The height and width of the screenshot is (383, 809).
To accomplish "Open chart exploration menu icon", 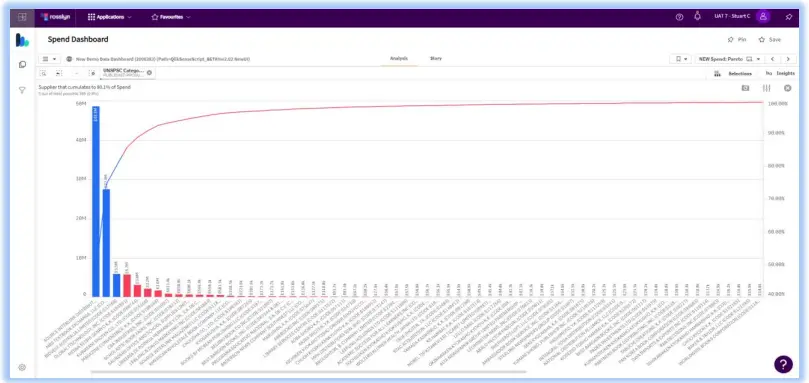I will 767,88.
